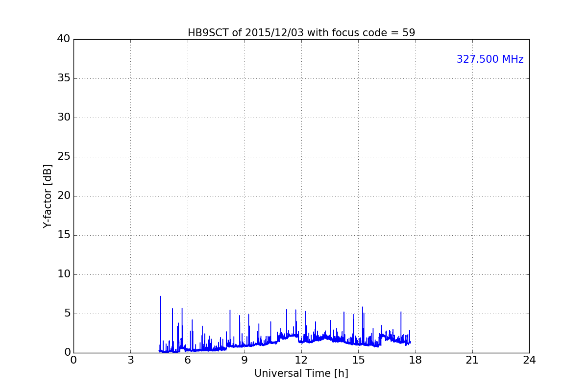Image resolution: width=588 pixels, height=392 pixels.
Task: Click y-axis tick label 40
Action: [x=64, y=39]
